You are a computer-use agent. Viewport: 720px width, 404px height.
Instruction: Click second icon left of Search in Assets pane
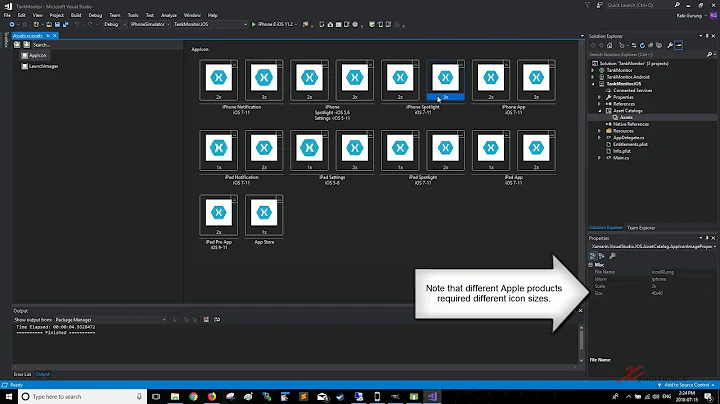[x=26, y=45]
